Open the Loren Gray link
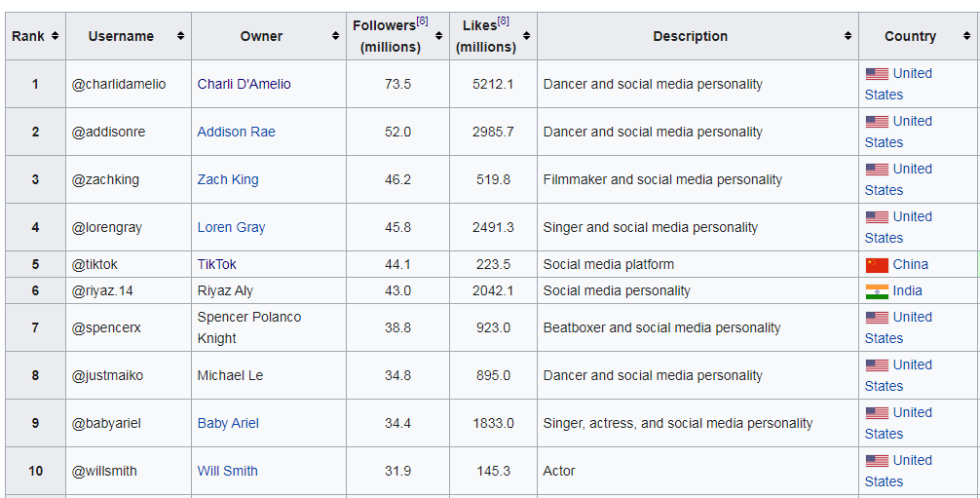 coord(231,227)
